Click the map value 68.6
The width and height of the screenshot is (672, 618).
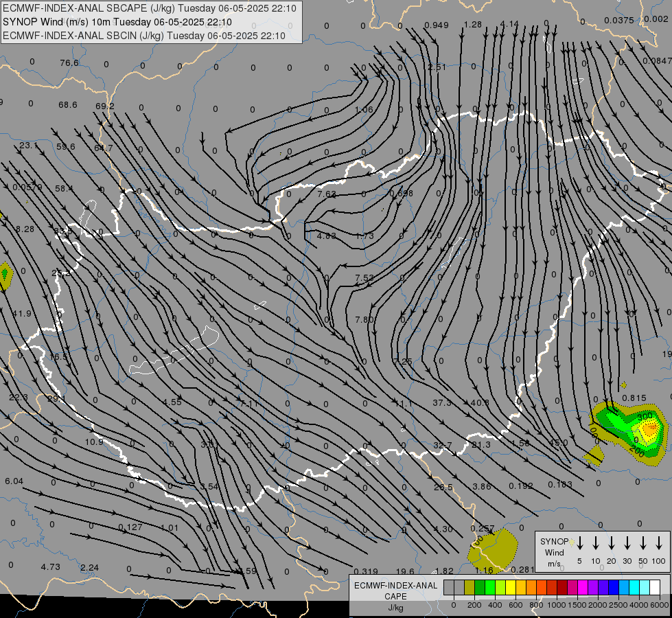(68, 105)
